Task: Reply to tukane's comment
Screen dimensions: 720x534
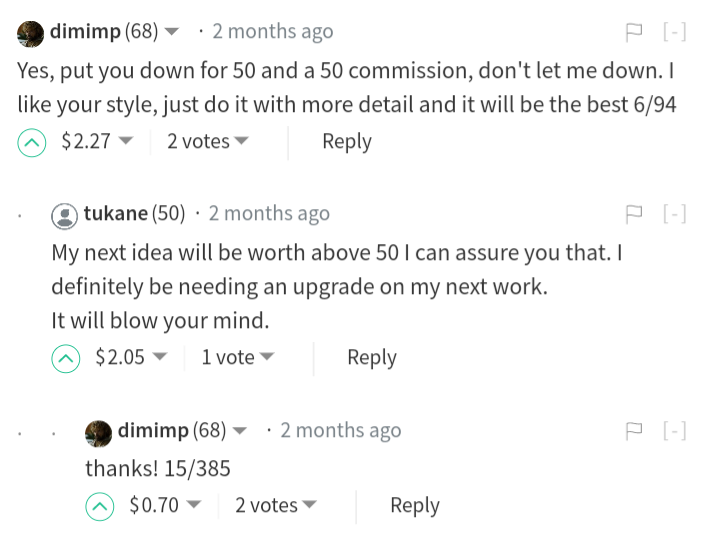Action: [x=371, y=357]
